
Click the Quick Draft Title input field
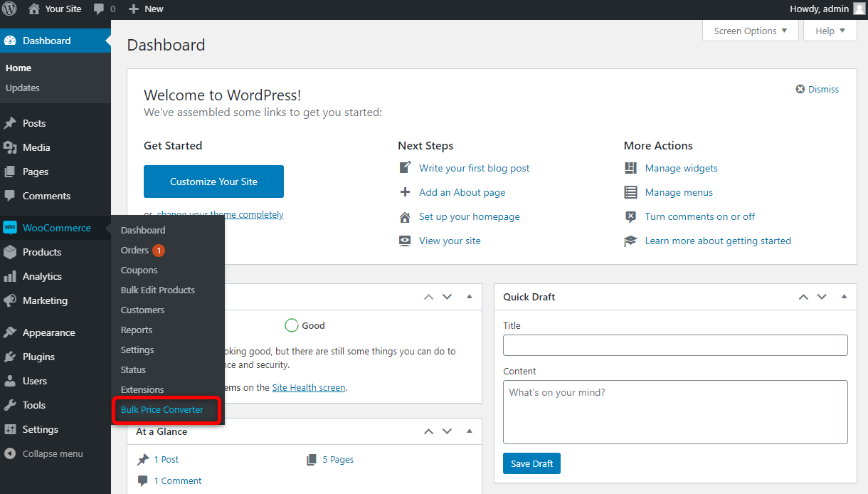[675, 345]
